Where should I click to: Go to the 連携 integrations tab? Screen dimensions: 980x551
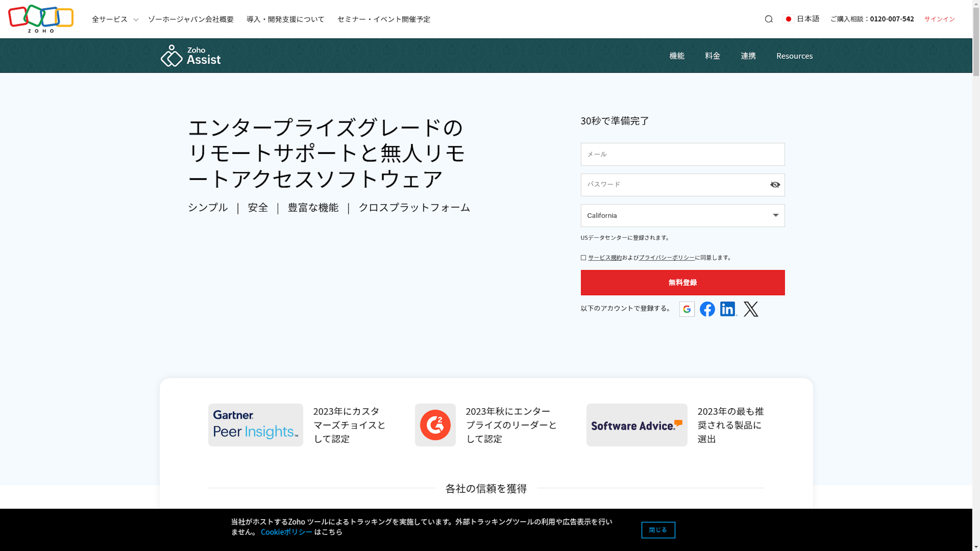(x=748, y=56)
